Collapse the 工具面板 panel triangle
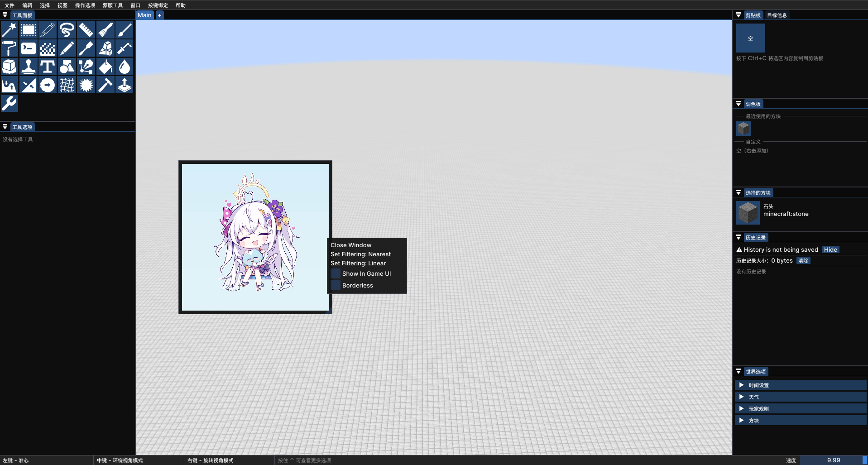Screen dimensions: 868x465 coord(5,15)
